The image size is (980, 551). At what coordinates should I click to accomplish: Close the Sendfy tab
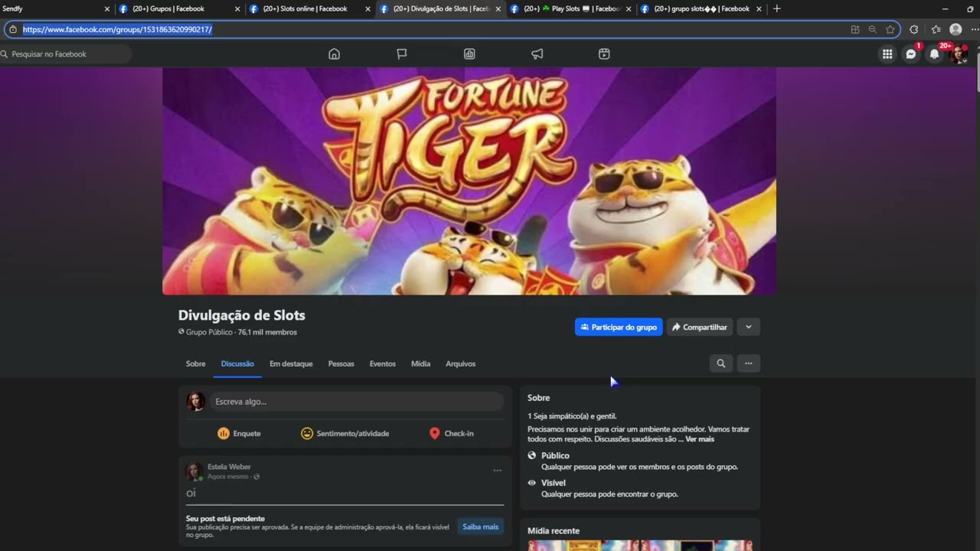pos(107,8)
